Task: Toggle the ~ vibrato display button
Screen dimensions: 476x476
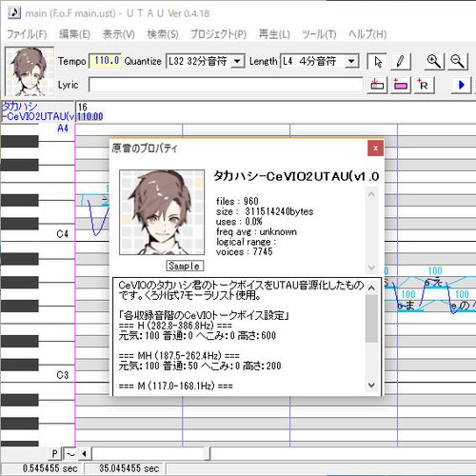Action: 70,454
